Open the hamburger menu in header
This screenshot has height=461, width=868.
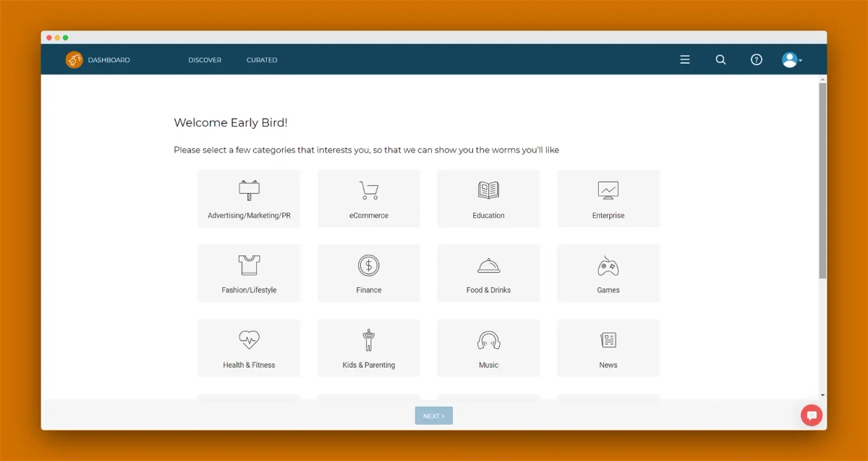(x=685, y=60)
